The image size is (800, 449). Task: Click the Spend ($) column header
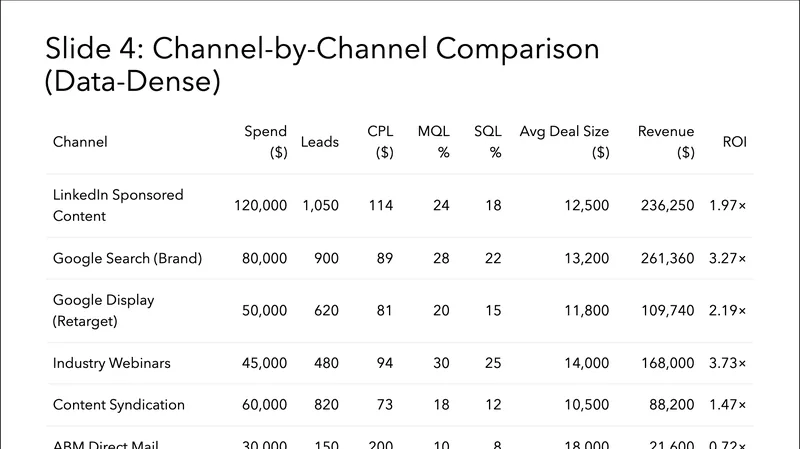[x=266, y=142]
